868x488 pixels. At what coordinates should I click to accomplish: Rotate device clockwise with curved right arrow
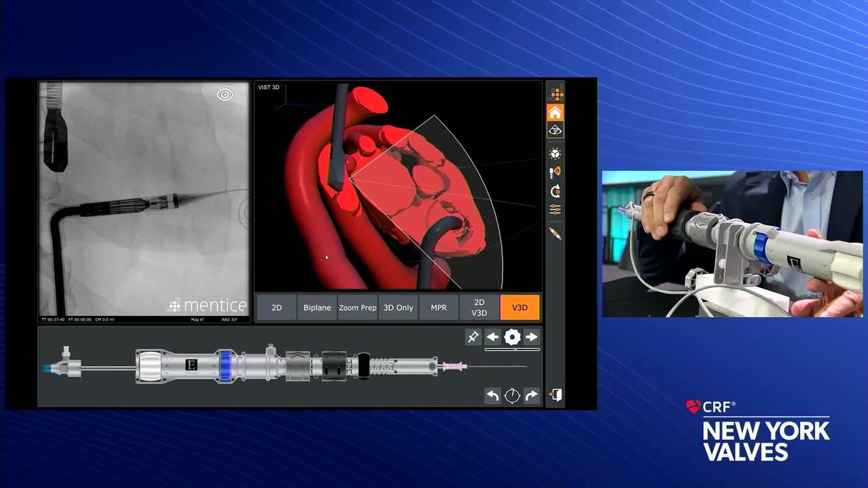pyautogui.click(x=532, y=396)
